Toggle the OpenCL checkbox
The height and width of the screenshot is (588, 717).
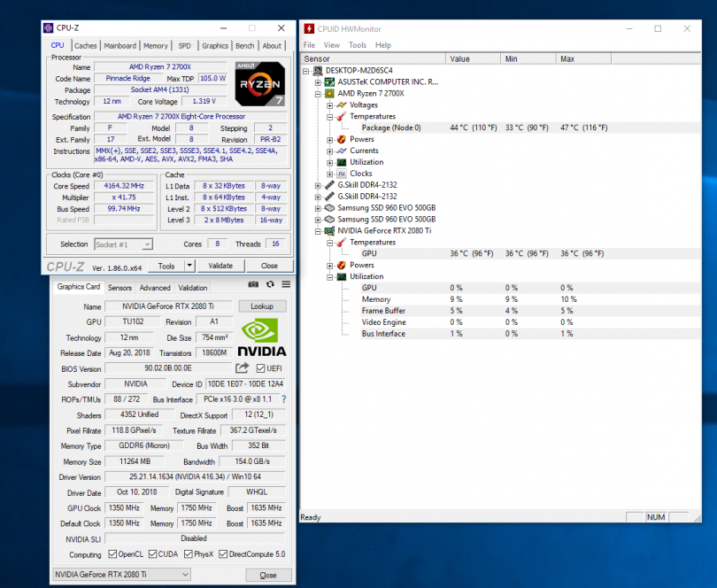point(112,554)
